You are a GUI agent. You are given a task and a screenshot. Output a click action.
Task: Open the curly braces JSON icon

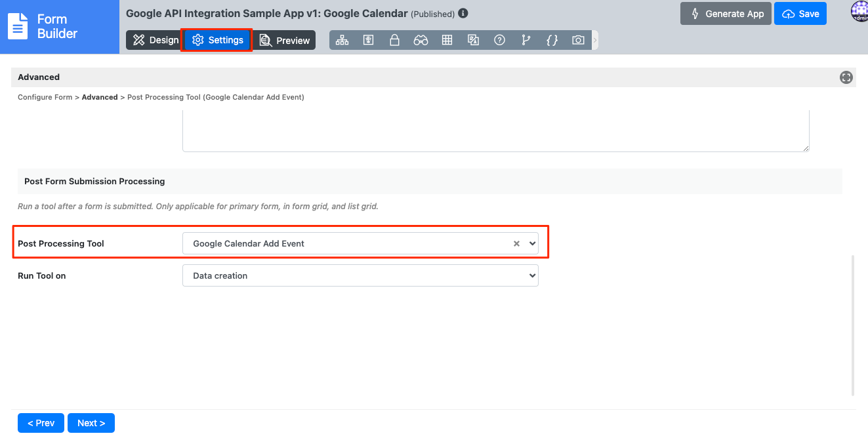click(552, 40)
